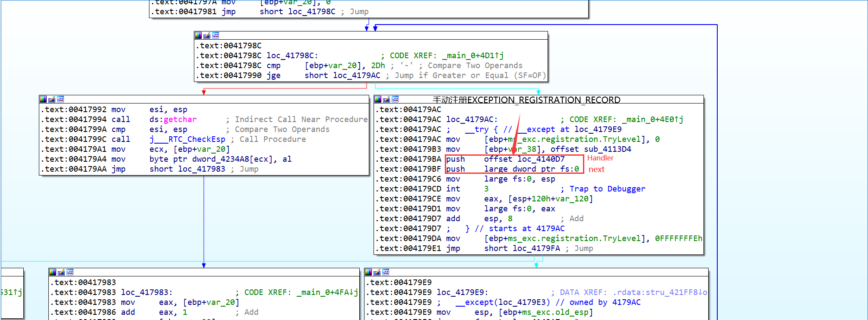
Task: Click mov eax, [esp+120h+var_120] line
Action: click(x=484, y=199)
